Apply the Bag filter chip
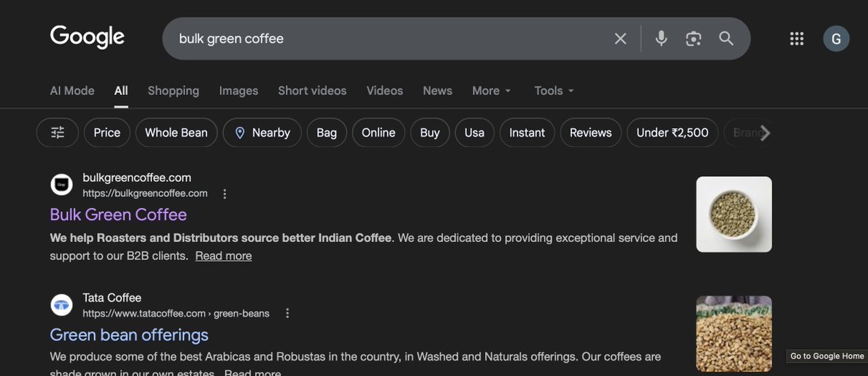The height and width of the screenshot is (376, 868). 326,133
